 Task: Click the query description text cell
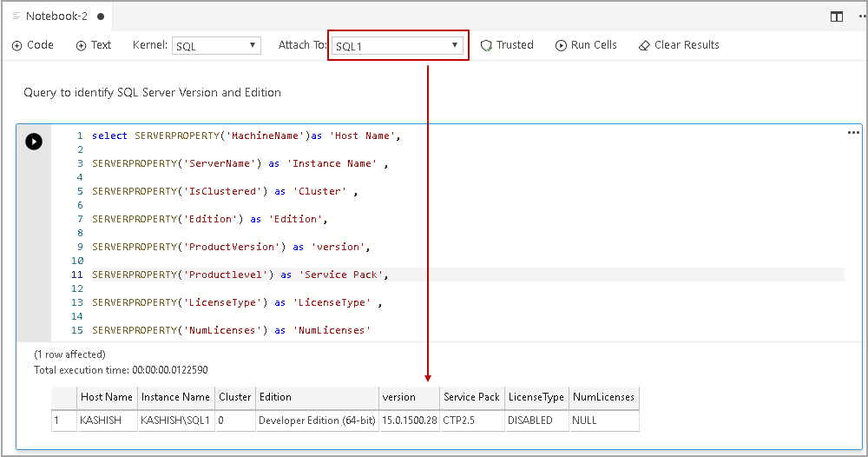(x=153, y=93)
